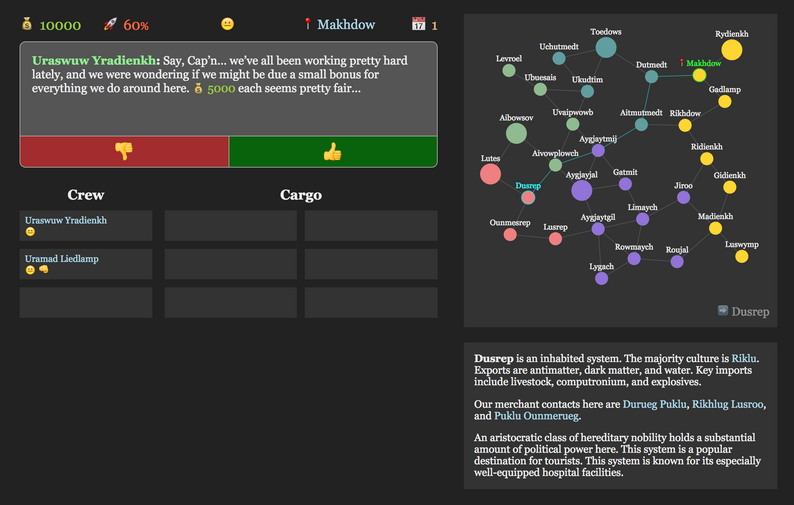The width and height of the screenshot is (794, 505).
Task: Click the thumbs down reject button
Action: point(124,151)
